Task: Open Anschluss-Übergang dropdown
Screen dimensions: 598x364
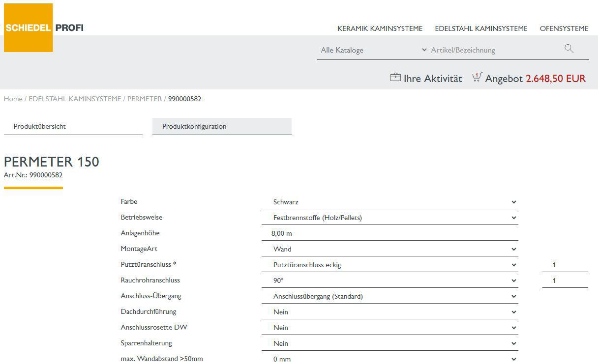Action: [389, 296]
